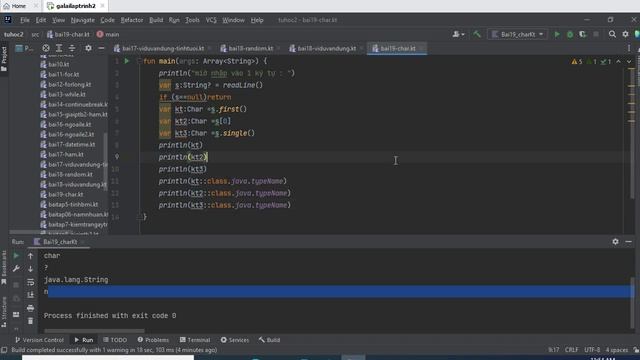This screenshot has width=640, height=360.
Task: Open the TODO tool window
Action: click(115, 340)
